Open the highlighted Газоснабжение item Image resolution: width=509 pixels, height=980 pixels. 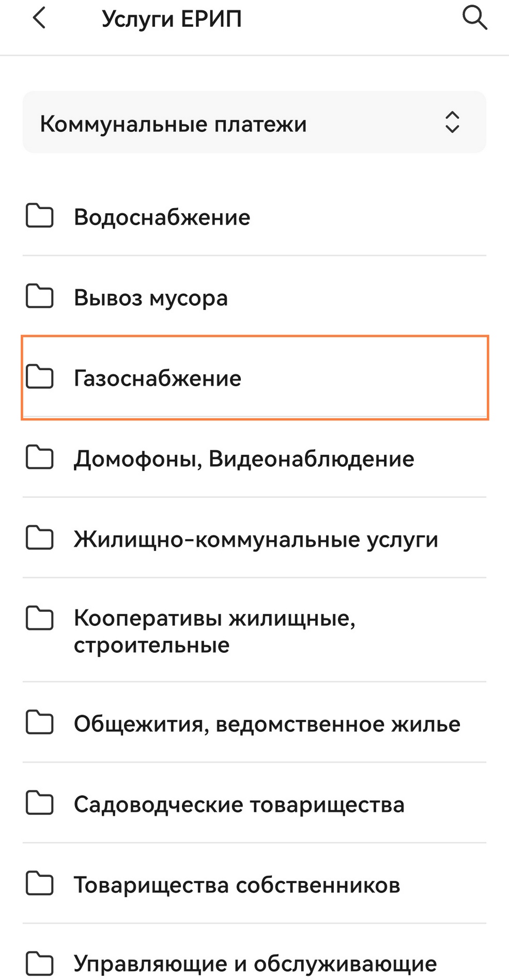[x=157, y=378]
